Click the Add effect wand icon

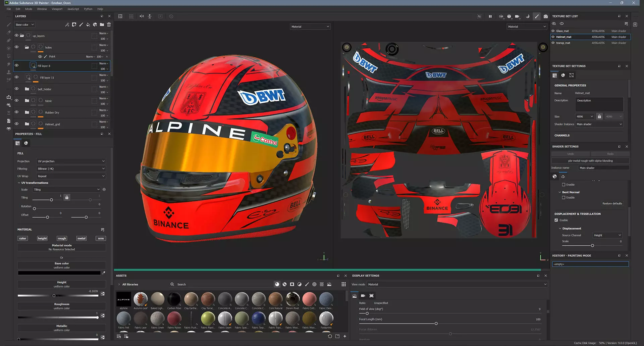click(x=67, y=24)
